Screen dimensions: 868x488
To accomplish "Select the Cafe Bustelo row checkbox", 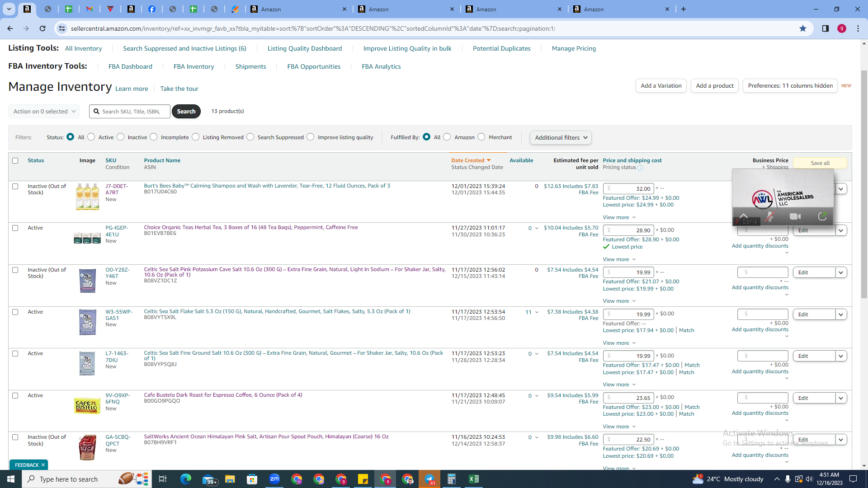I will click(15, 396).
